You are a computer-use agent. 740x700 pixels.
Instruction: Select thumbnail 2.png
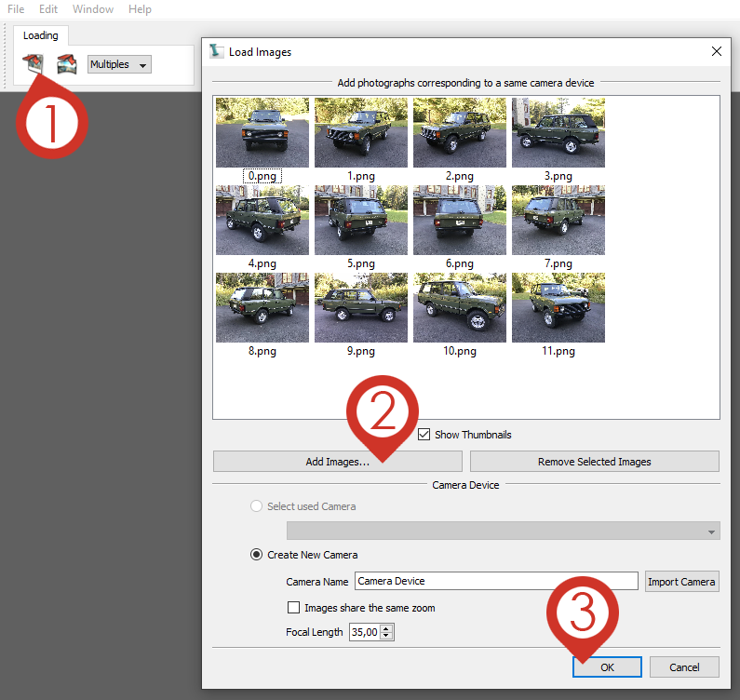tap(460, 132)
